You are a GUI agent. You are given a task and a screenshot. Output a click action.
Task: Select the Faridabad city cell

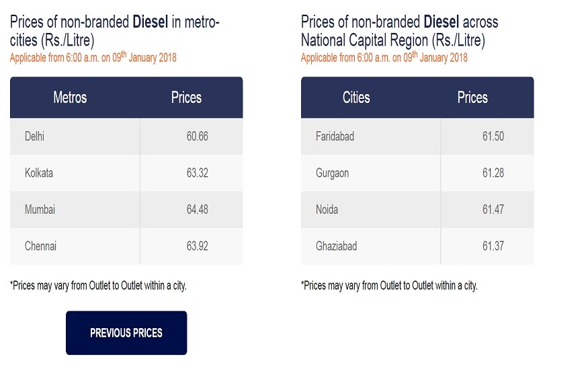click(x=371, y=136)
